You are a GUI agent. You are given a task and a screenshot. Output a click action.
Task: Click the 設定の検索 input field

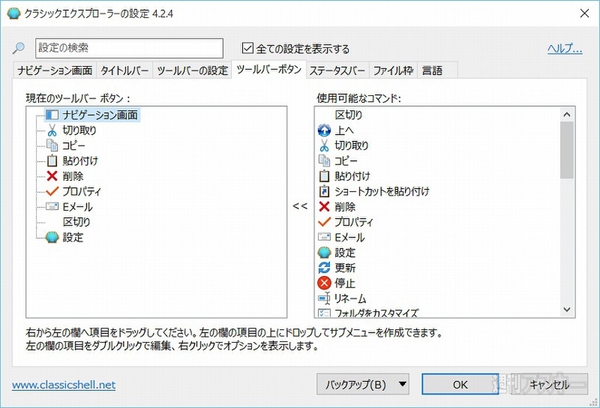point(129,48)
